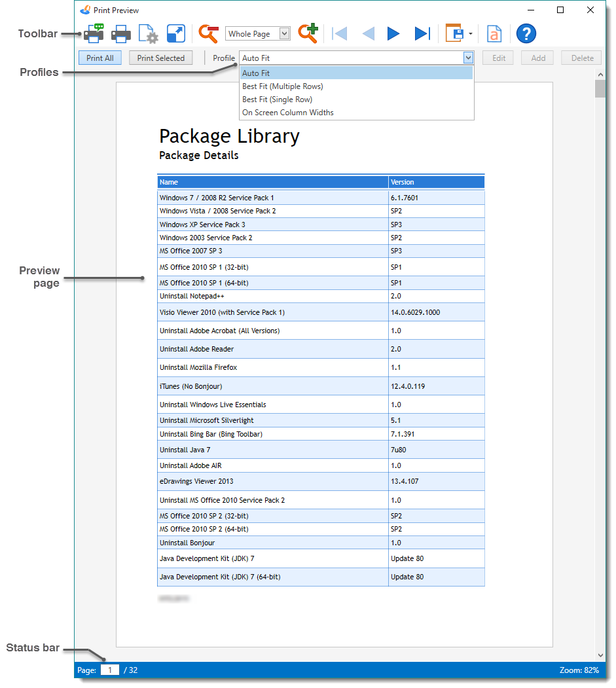Image resolution: width=616 pixels, height=688 pixels.
Task: Click the print with dialog icon
Action: coord(94,33)
